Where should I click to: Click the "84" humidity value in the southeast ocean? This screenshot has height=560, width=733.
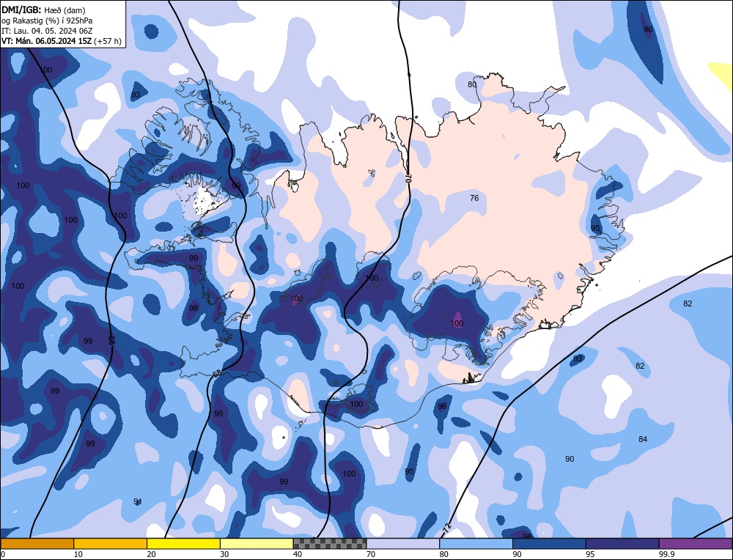(643, 439)
